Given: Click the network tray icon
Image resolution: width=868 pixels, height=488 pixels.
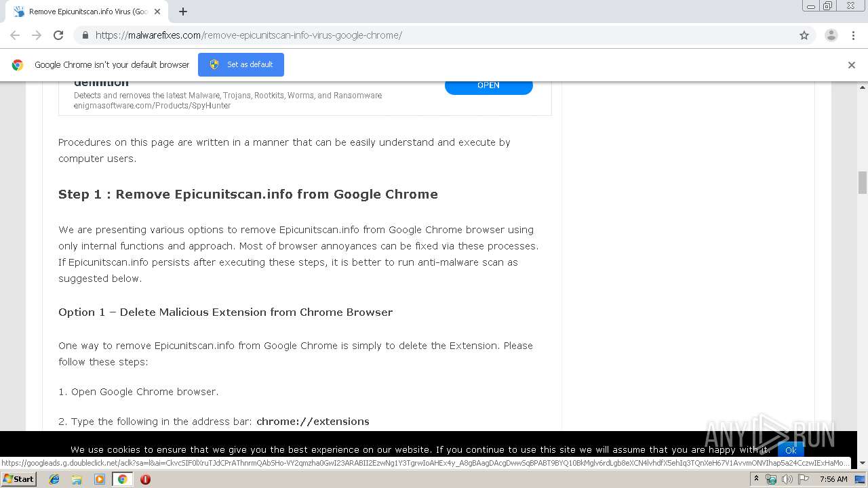Looking at the screenshot, I should 771,479.
